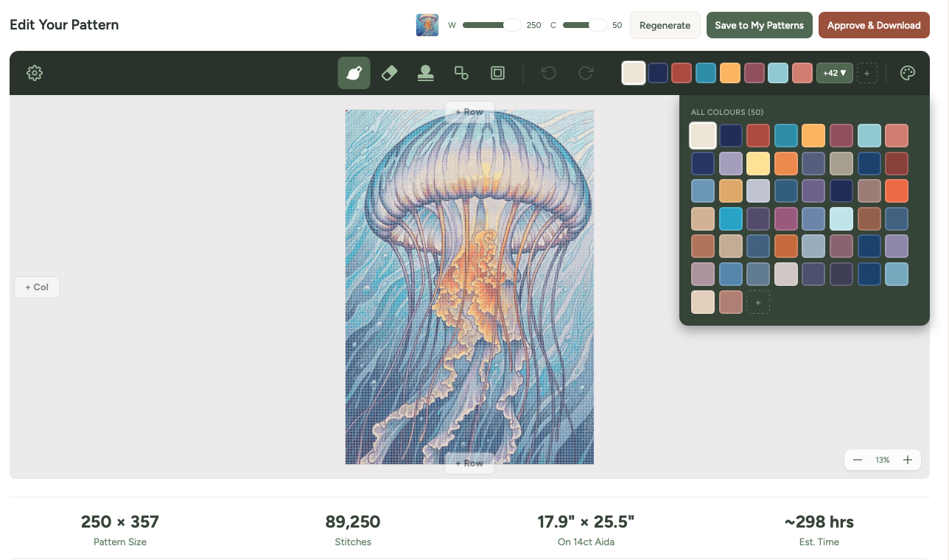Click Save to My Patterns

click(759, 24)
